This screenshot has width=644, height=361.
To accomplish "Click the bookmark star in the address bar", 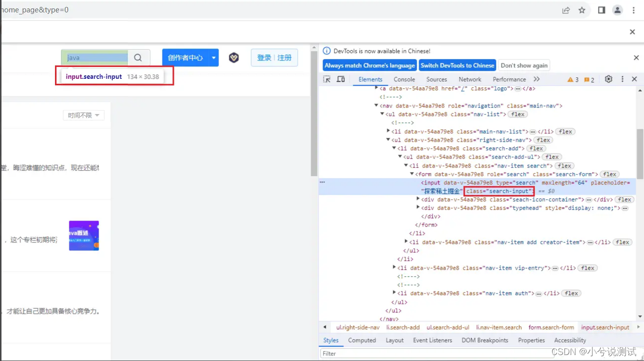I will click(x=582, y=10).
